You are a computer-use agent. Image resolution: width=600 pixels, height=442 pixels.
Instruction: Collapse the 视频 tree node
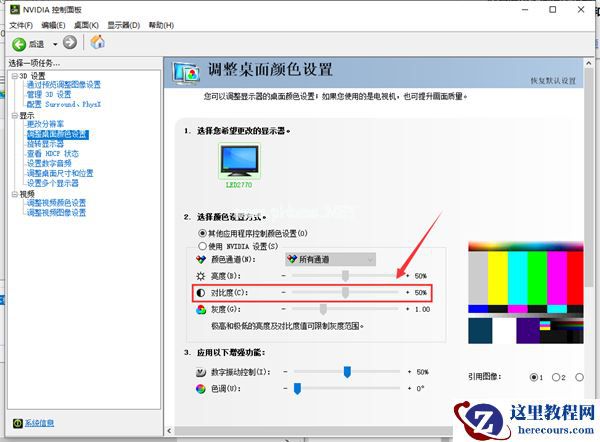(x=15, y=194)
